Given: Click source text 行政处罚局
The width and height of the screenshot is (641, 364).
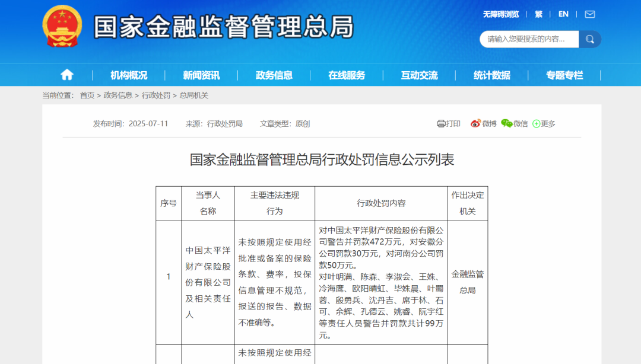Looking at the screenshot, I should pos(224,124).
